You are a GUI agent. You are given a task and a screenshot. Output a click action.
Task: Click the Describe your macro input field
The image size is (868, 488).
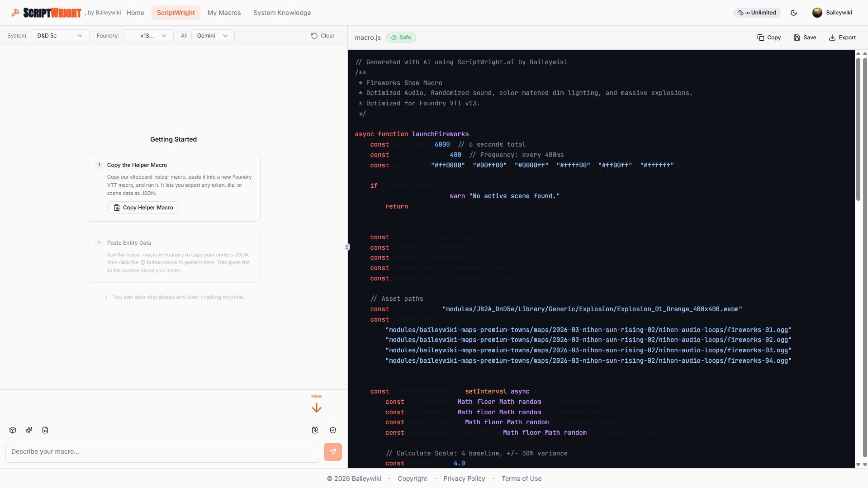click(x=163, y=452)
